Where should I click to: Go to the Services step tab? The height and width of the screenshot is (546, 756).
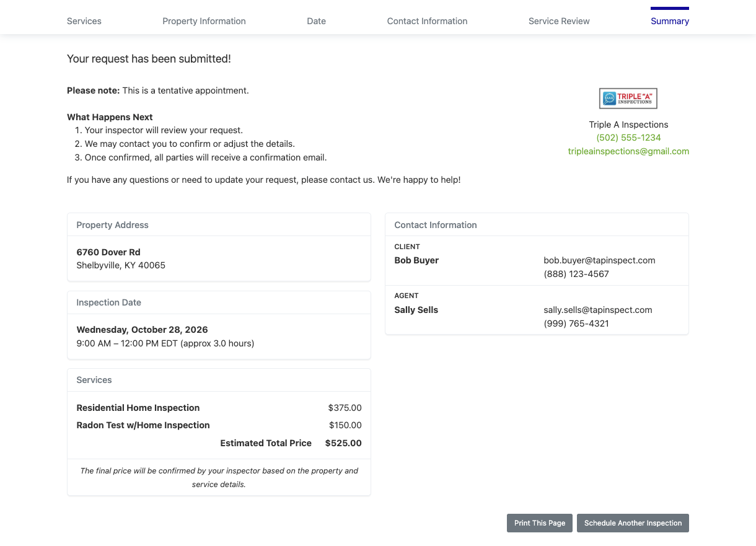[x=84, y=21]
